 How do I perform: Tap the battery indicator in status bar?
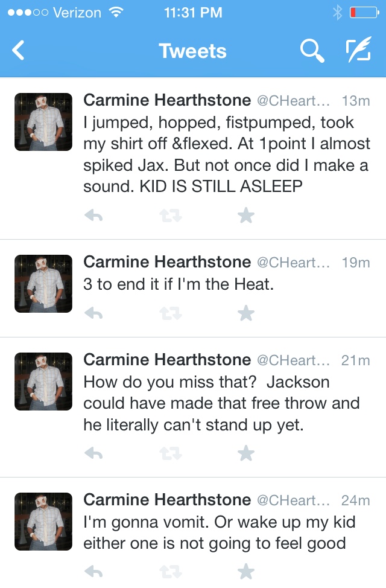click(363, 12)
